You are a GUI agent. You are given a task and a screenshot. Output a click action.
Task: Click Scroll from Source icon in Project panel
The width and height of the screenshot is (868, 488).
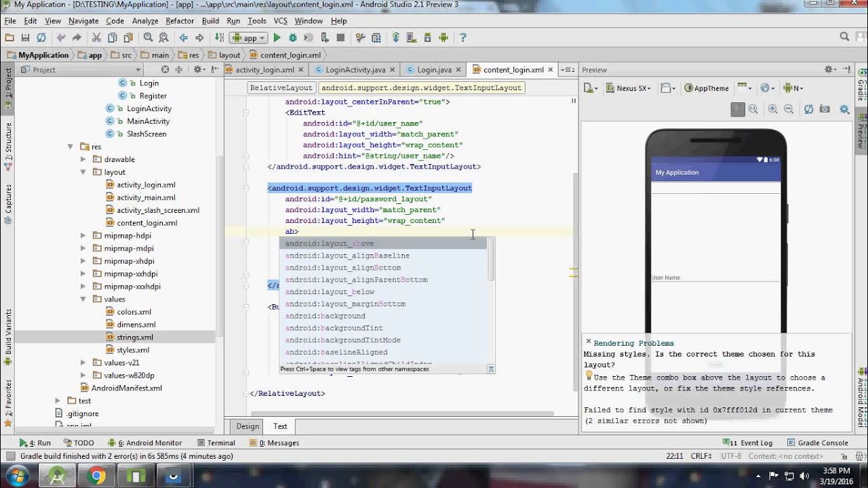(165, 69)
